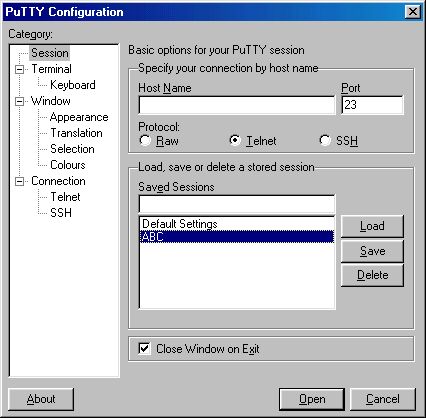Image resolution: width=426 pixels, height=418 pixels.
Task: Select SSH under Connection category
Action: coord(61,213)
